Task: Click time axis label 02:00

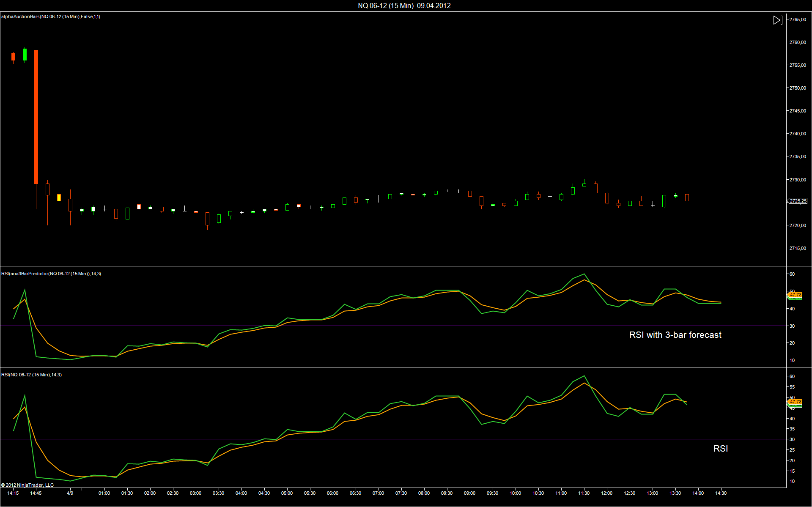Action: 150,493
